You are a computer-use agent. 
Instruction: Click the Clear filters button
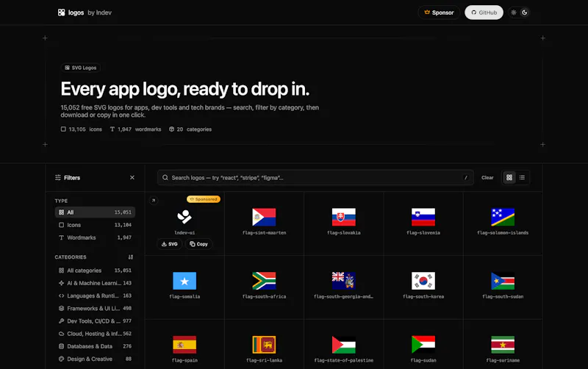point(487,177)
